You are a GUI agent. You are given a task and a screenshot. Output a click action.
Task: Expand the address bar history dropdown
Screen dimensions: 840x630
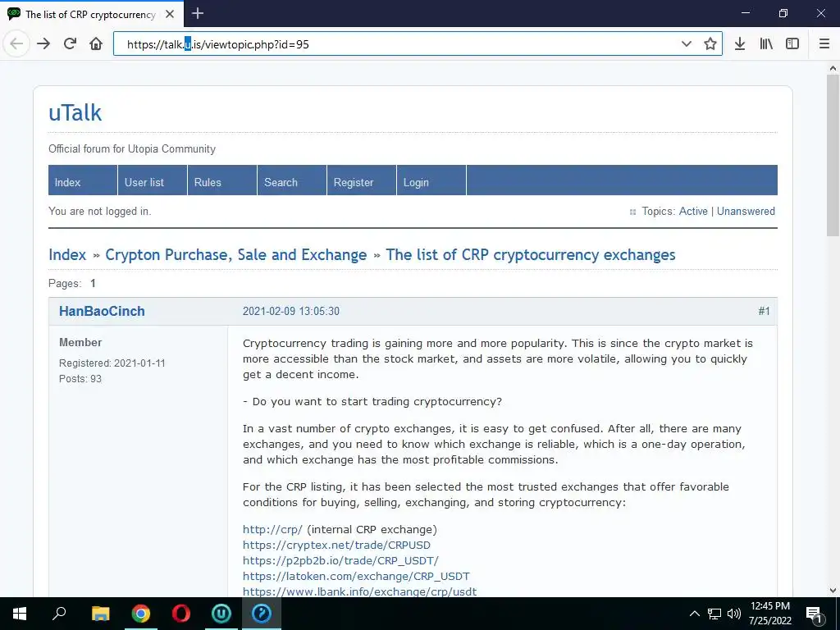click(x=687, y=44)
